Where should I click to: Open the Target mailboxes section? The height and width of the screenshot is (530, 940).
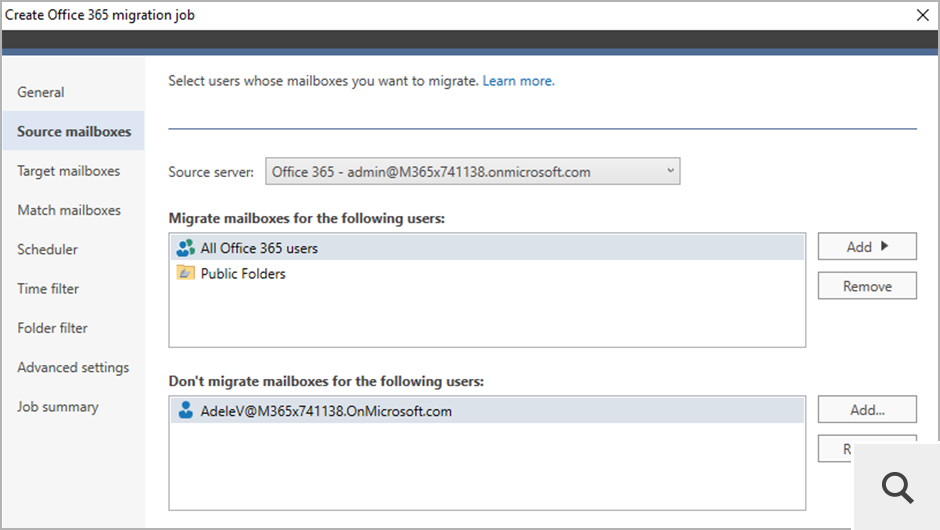click(x=68, y=171)
